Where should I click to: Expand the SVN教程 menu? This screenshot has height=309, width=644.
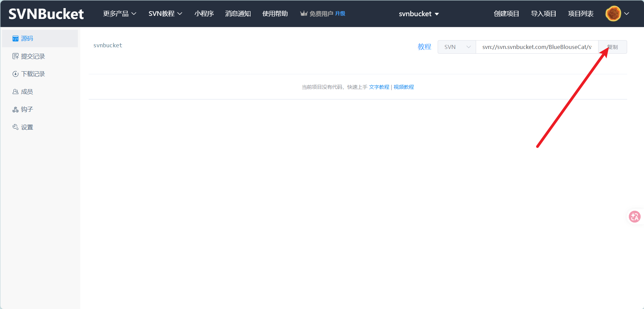[165, 14]
